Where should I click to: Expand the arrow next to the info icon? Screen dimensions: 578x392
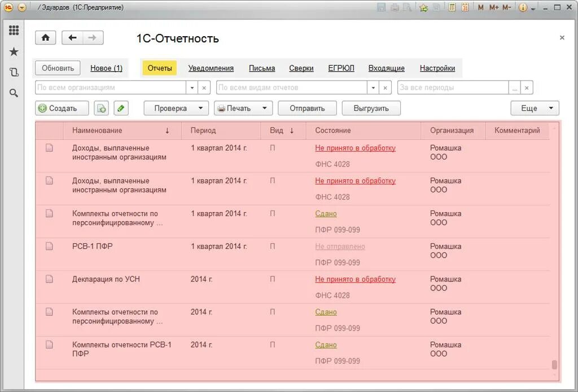533,9
